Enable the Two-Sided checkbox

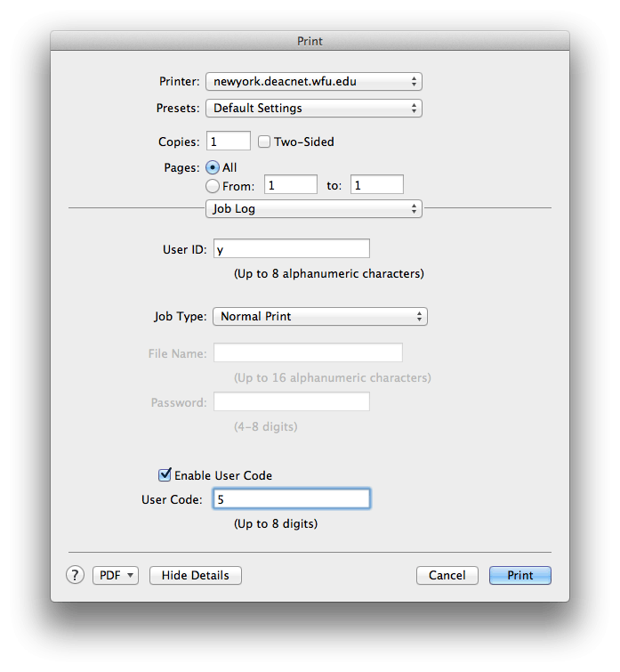(x=264, y=142)
